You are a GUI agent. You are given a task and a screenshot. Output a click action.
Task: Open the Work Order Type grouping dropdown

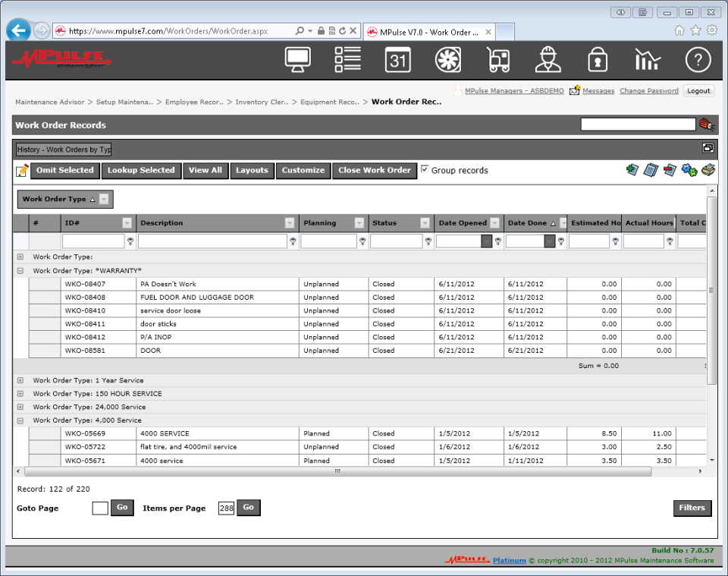click(105, 200)
